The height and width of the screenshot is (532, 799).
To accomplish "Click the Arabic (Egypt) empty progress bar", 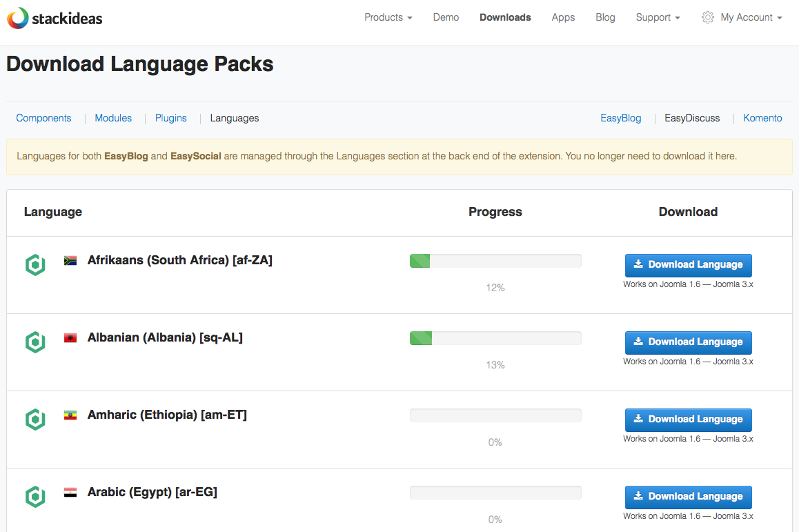I will 495,493.
